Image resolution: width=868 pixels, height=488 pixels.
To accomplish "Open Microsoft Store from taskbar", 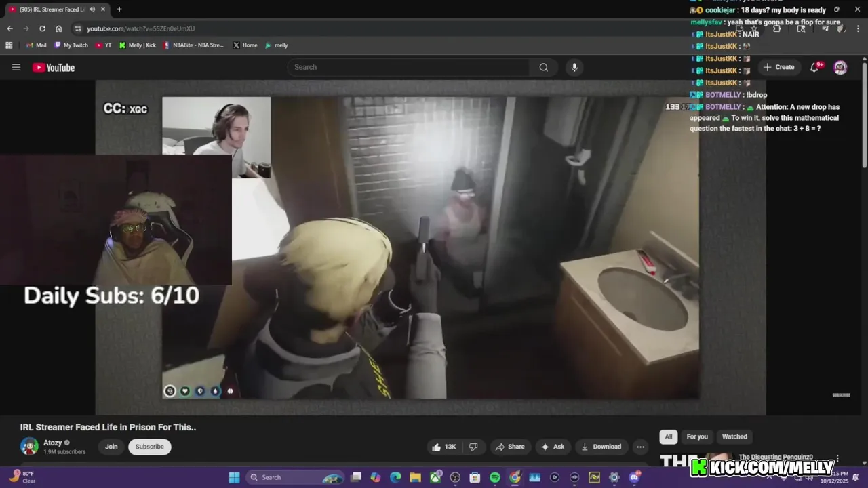I will 475,477.
